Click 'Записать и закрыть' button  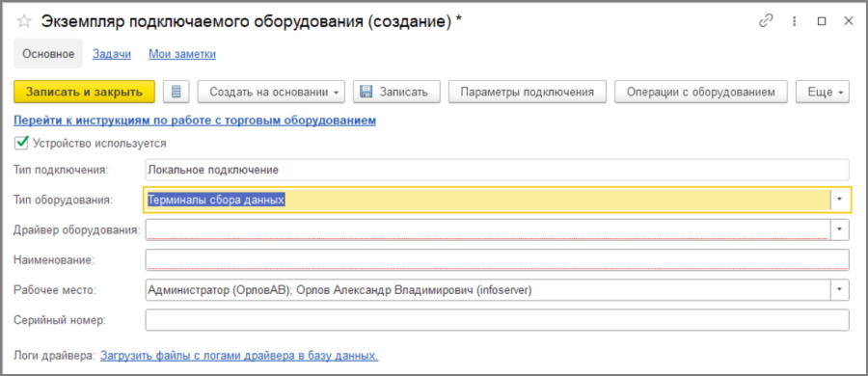coord(84,92)
